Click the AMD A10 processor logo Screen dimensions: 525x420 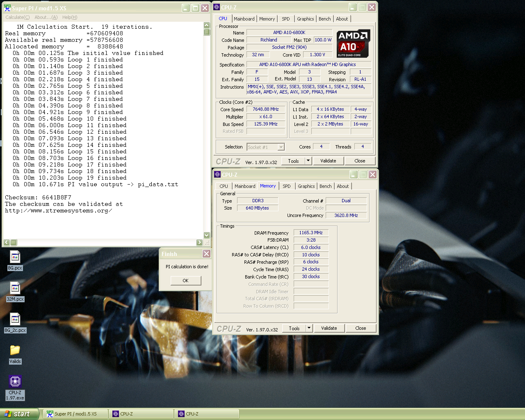pyautogui.click(x=354, y=43)
